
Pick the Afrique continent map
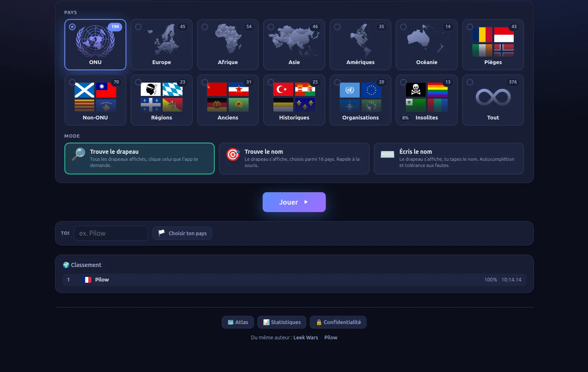pos(228,45)
